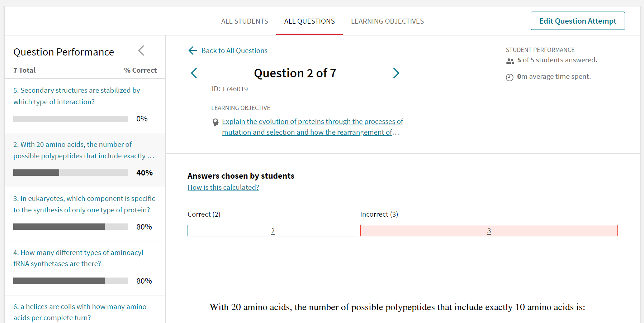This screenshot has height=323, width=644.
Task: Go to the next question with the right chevron
Action: click(x=396, y=73)
